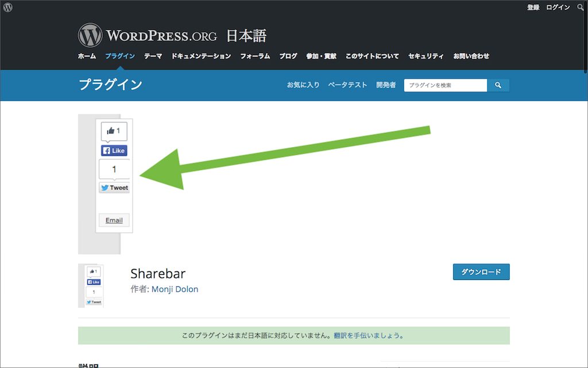
Task: Click the プラグイン heading in the blue bar
Action: [111, 85]
